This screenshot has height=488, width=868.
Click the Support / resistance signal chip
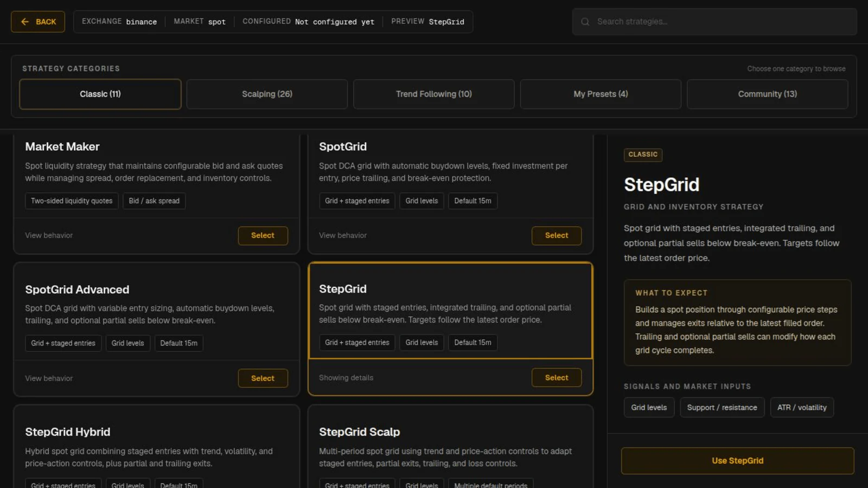tap(722, 408)
